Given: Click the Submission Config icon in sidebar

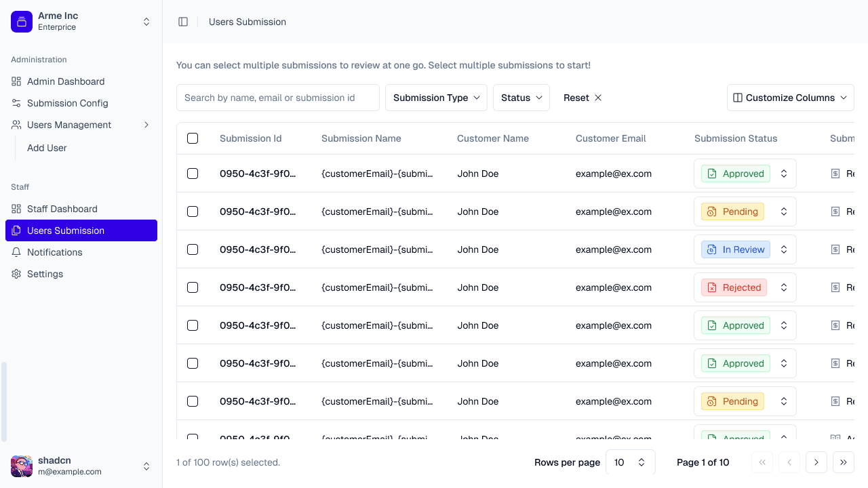Looking at the screenshot, I should coord(15,103).
